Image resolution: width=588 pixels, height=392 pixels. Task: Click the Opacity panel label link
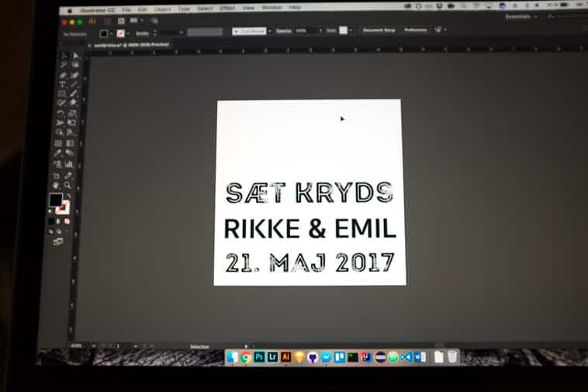[x=283, y=31]
